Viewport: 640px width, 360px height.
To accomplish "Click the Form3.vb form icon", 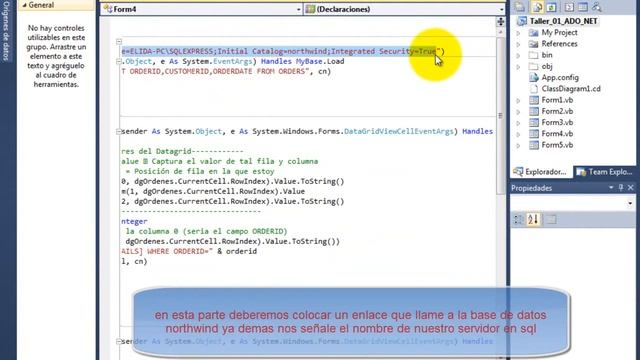I will (533, 122).
